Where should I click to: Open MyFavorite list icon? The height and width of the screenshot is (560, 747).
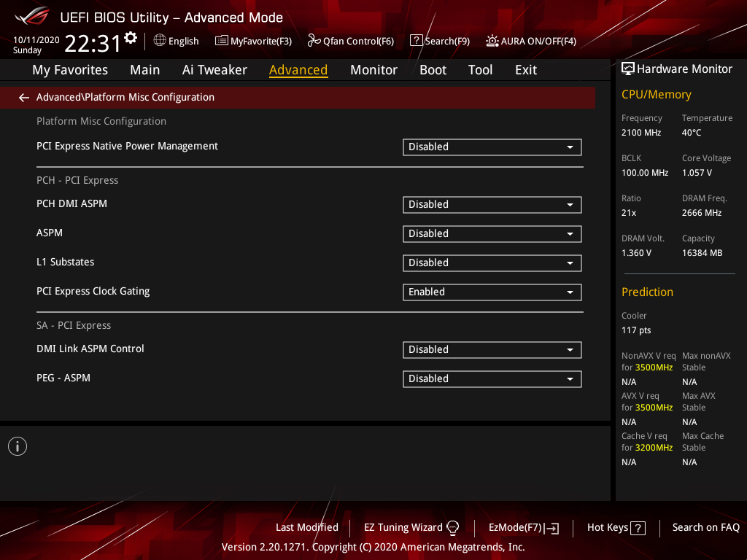coord(222,41)
